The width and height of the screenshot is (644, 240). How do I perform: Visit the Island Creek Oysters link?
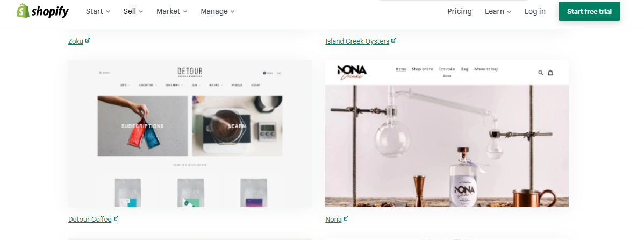point(357,41)
